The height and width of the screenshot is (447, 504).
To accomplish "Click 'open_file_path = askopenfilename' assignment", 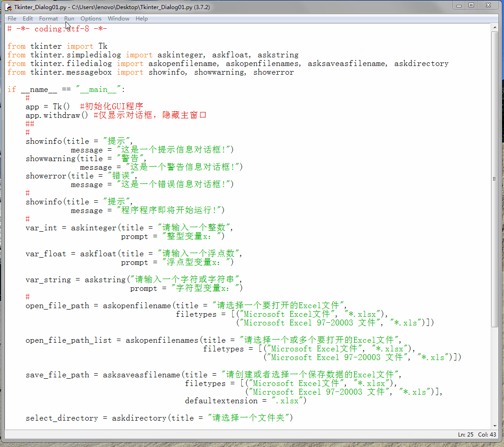I will [x=98, y=305].
